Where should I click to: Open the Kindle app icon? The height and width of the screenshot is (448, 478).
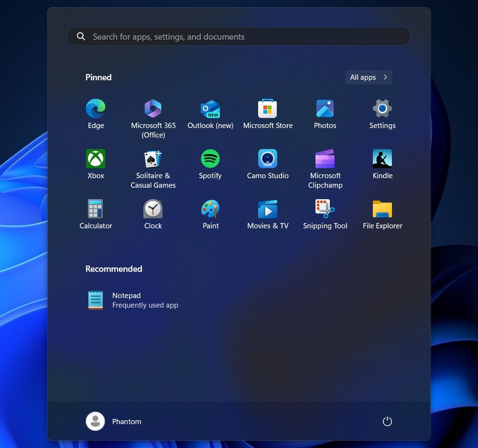(382, 159)
